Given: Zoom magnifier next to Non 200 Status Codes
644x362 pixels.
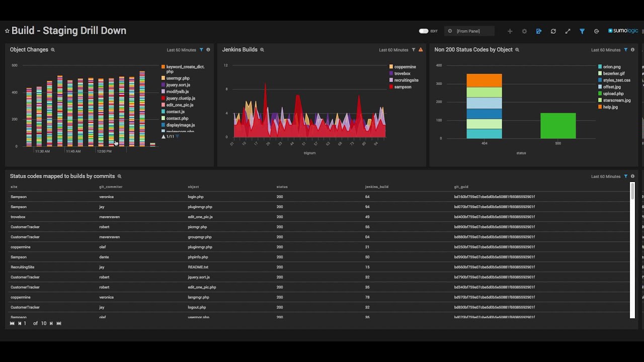Looking at the screenshot, I should click(x=517, y=50).
